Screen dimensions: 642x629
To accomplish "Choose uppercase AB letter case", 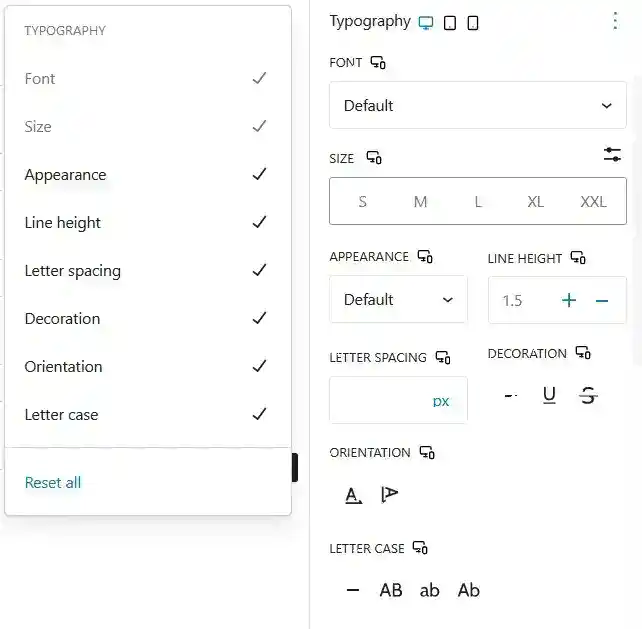I will [x=391, y=590].
